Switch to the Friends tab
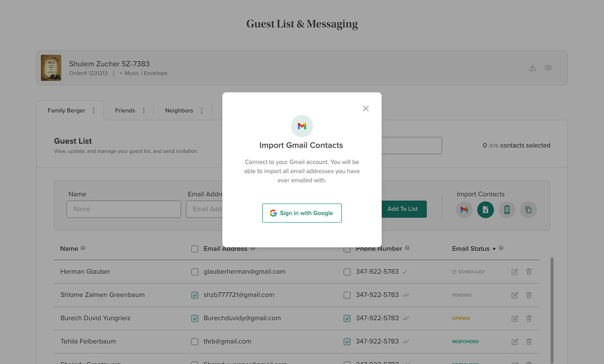This screenshot has height=364, width=604. tap(125, 111)
